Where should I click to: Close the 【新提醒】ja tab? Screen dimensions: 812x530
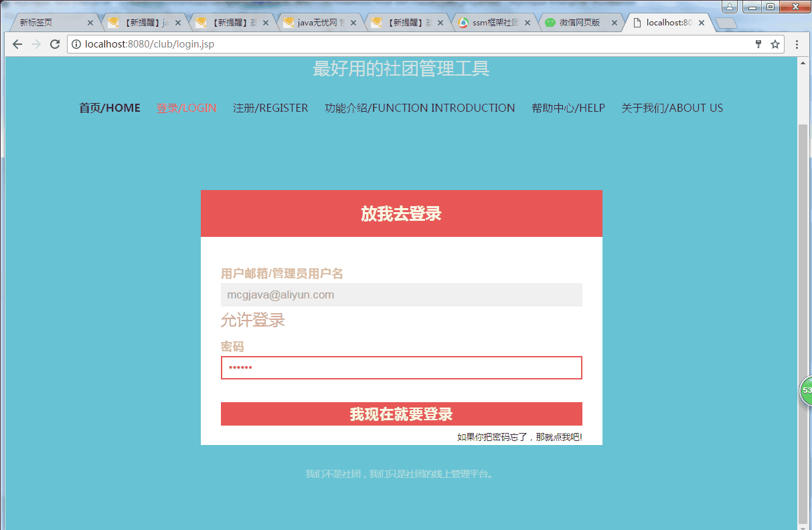(x=178, y=22)
